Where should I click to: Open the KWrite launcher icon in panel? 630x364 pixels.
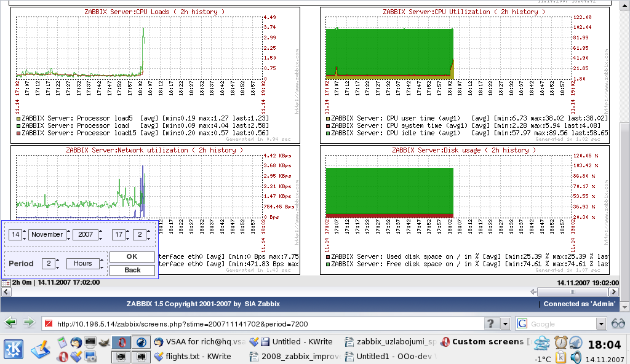click(x=76, y=357)
